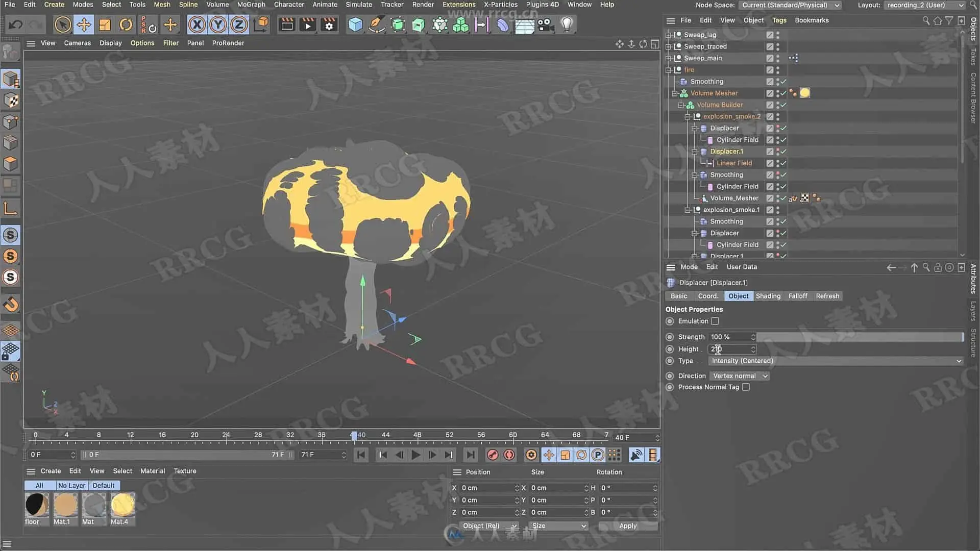980x551 pixels.
Task: Open the Direction dropdown Vertex normal
Action: (x=740, y=376)
